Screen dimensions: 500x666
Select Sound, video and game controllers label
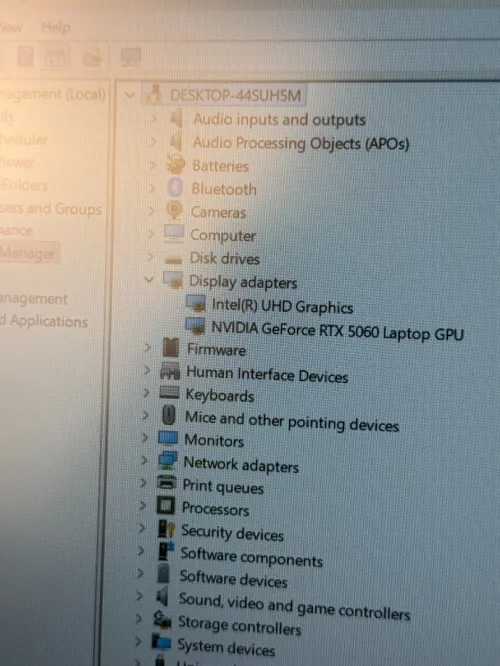click(294, 606)
